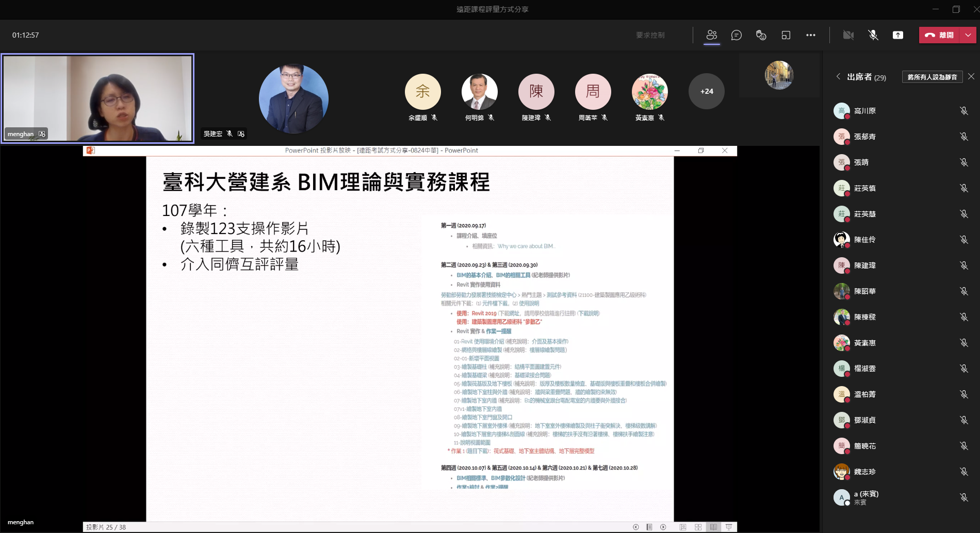980x533 pixels.
Task: Click 投影片 25 / 38 slide counter
Action: pyautogui.click(x=106, y=527)
